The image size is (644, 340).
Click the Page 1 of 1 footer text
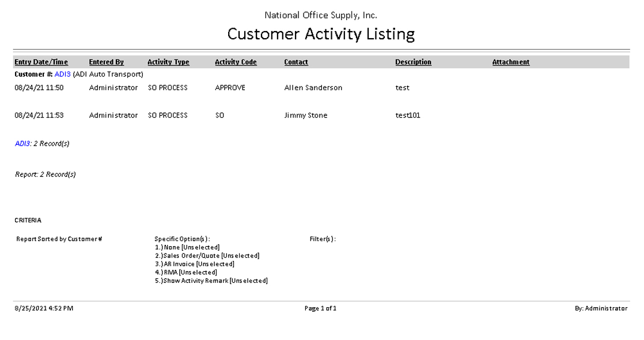coord(320,308)
